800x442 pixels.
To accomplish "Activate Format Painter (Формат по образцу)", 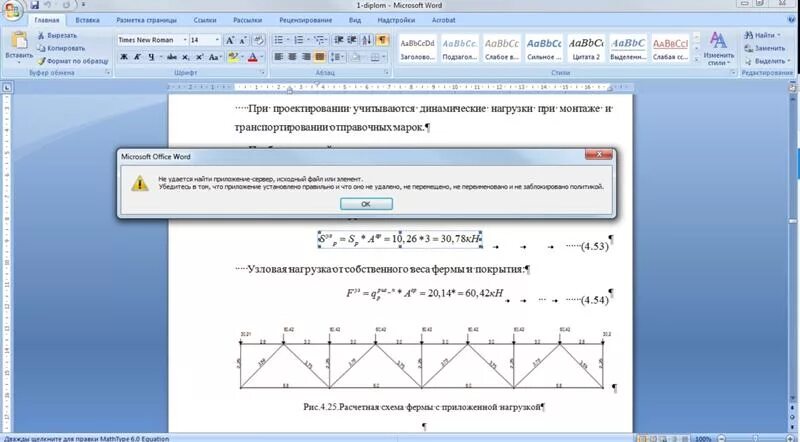I will [72, 61].
